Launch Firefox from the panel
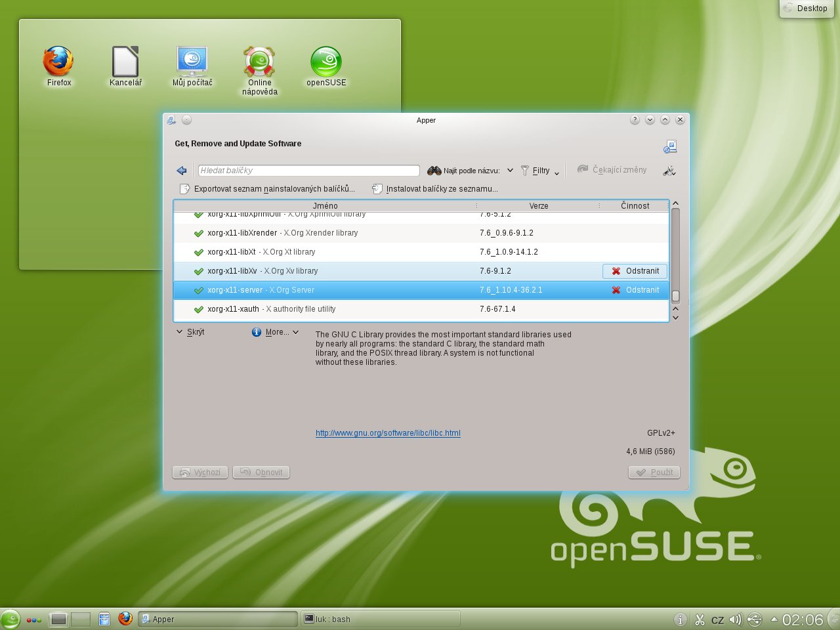Viewport: 840px width, 630px height. [x=125, y=618]
